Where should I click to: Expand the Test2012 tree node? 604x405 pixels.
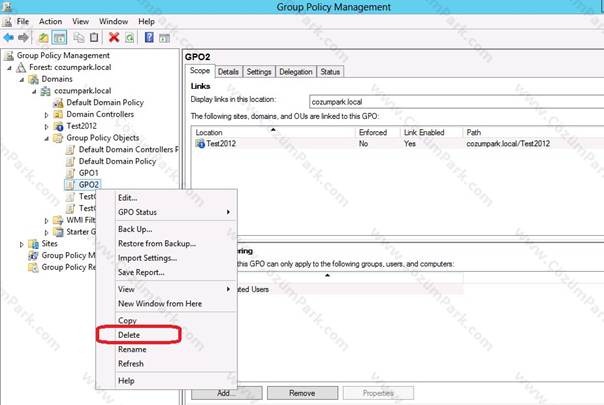(x=46, y=127)
